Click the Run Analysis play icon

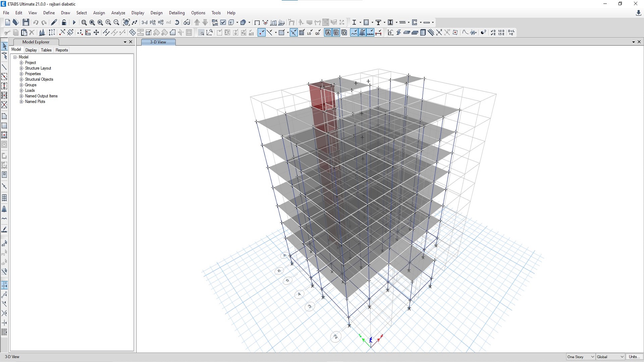pos(74,22)
